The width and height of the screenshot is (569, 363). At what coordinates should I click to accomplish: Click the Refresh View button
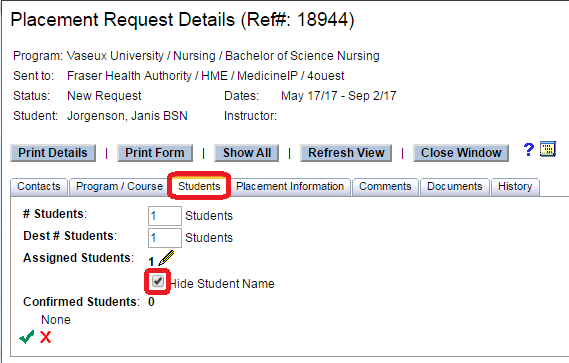(x=346, y=153)
